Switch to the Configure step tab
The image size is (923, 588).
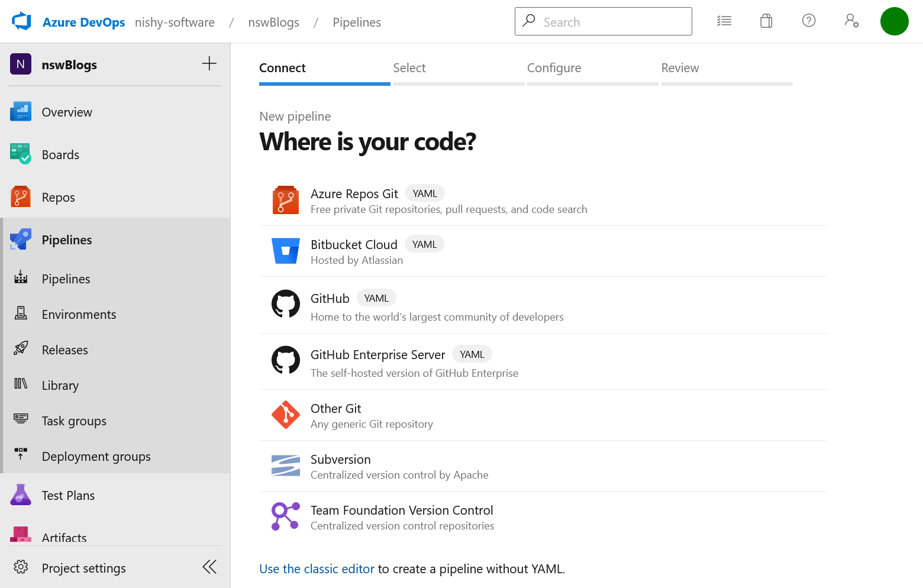[554, 67]
